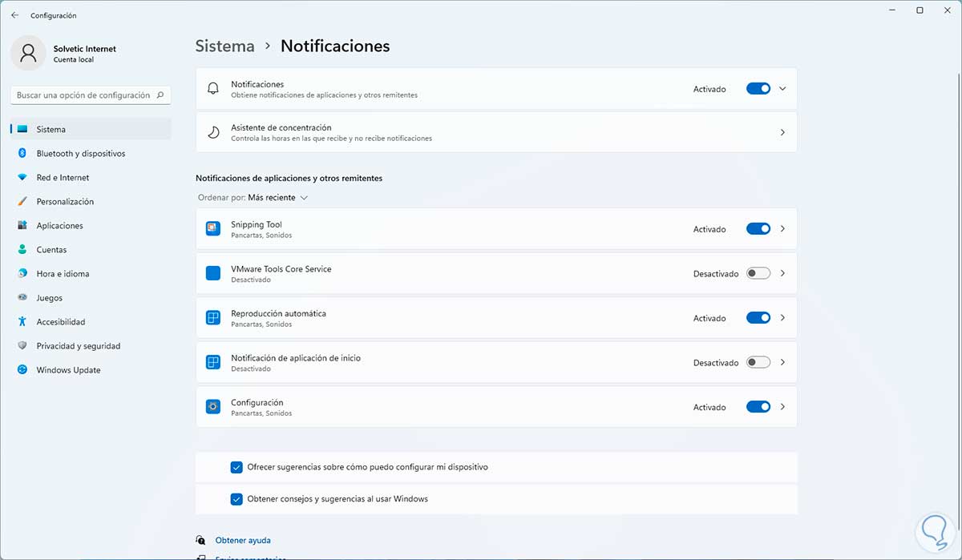Disable Configuración app notifications toggle
The height and width of the screenshot is (560, 962).
tap(758, 407)
